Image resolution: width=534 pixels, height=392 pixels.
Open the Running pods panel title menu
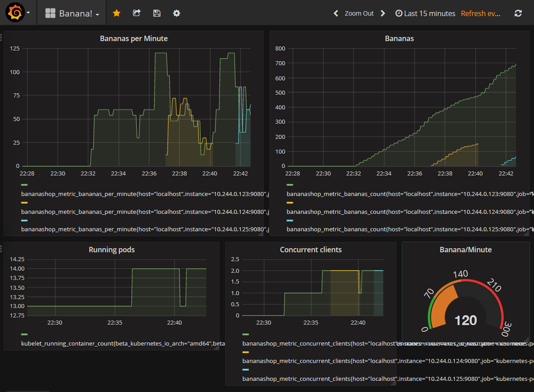(112, 250)
